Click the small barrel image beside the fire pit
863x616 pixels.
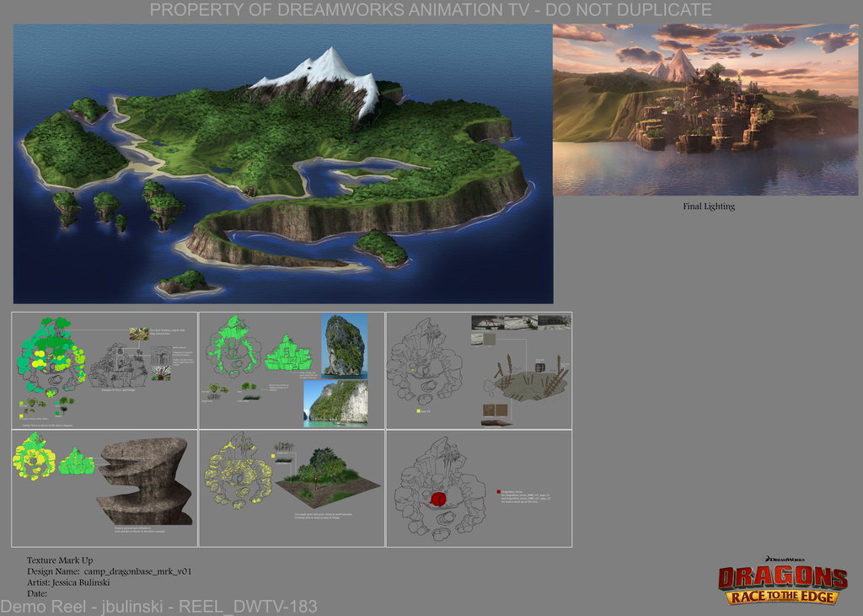[x=540, y=367]
